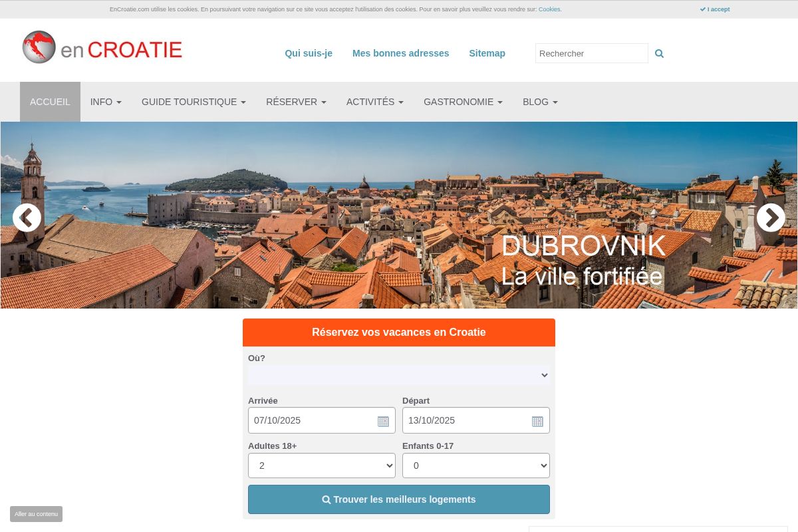Select the Accueil tab
The image size is (798, 532).
coord(50,102)
